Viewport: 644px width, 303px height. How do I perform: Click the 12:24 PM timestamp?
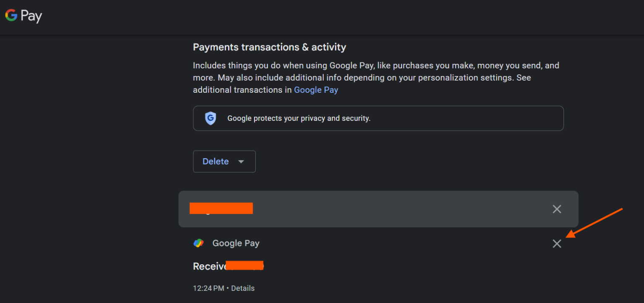(x=208, y=288)
